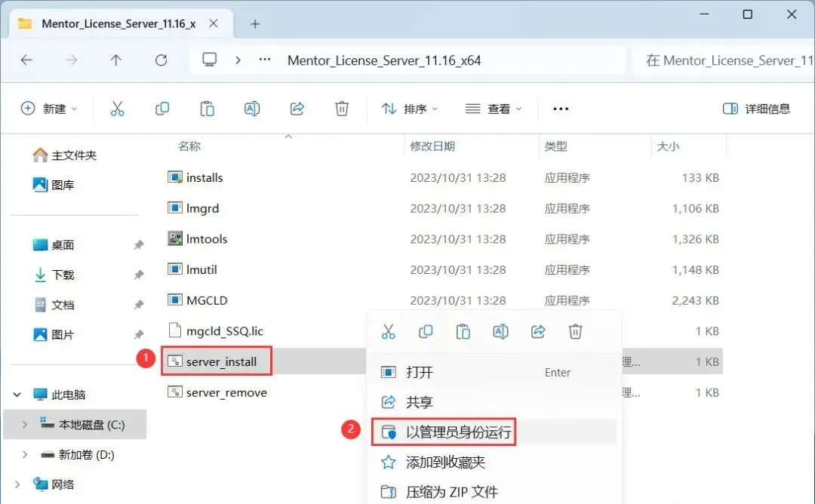Viewport: 815px width, 504px height.
Task: Sort by the 名称 column header
Action: [189, 146]
